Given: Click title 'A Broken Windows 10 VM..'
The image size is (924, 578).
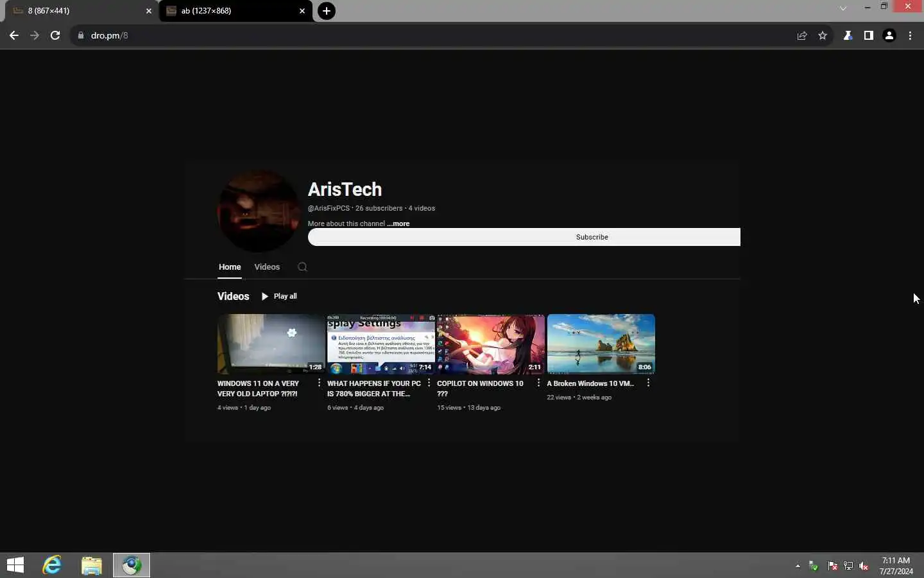Looking at the screenshot, I should tap(590, 383).
